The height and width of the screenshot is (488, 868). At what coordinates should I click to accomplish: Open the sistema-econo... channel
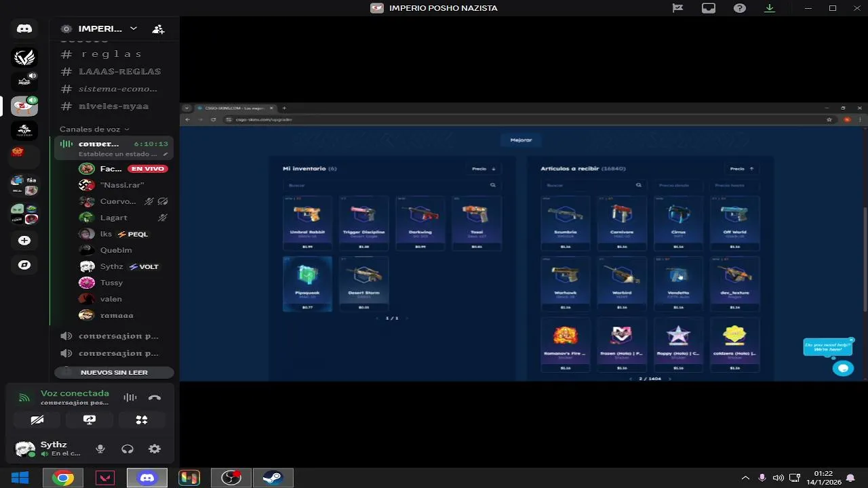point(114,89)
